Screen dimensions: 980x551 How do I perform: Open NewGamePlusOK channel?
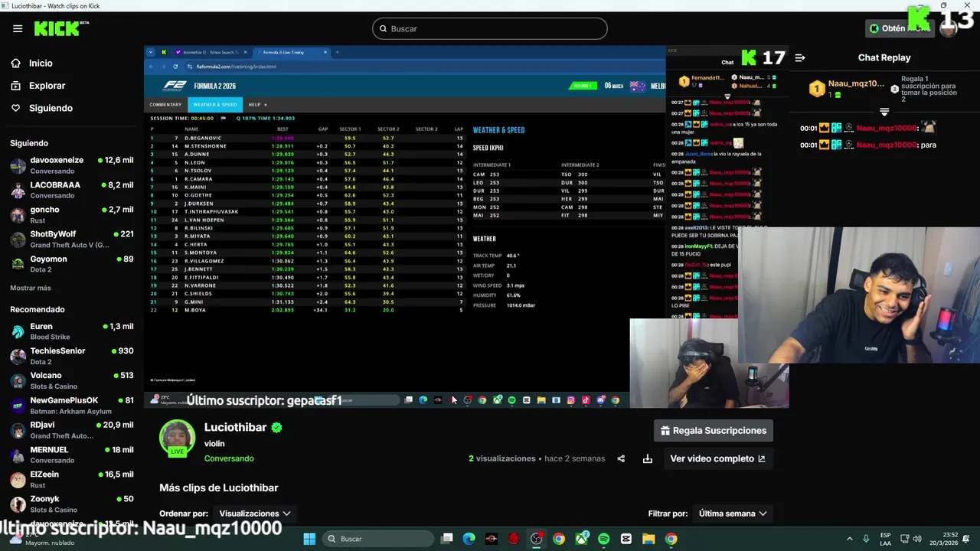click(72, 406)
